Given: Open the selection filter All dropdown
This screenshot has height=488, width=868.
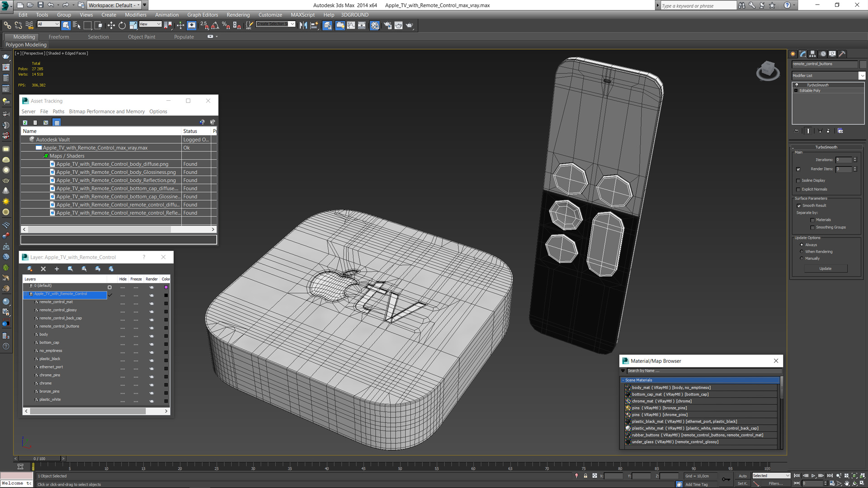Looking at the screenshot, I should [x=48, y=24].
